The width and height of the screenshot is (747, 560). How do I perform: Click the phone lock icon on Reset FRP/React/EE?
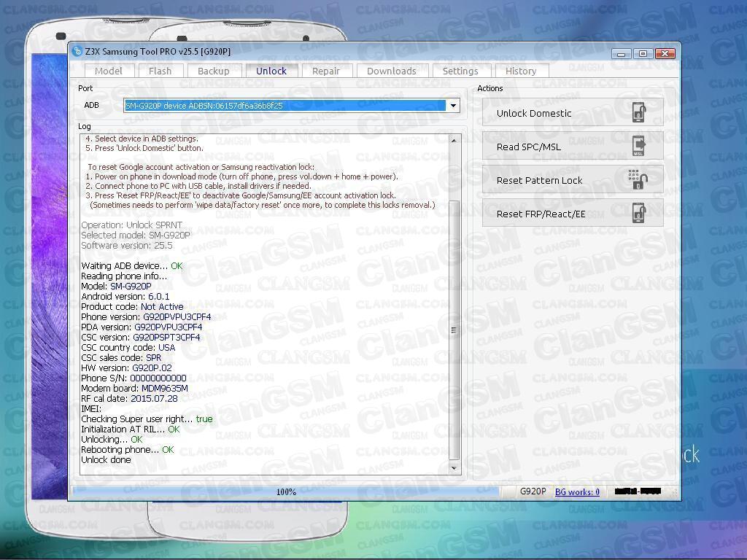(x=639, y=213)
